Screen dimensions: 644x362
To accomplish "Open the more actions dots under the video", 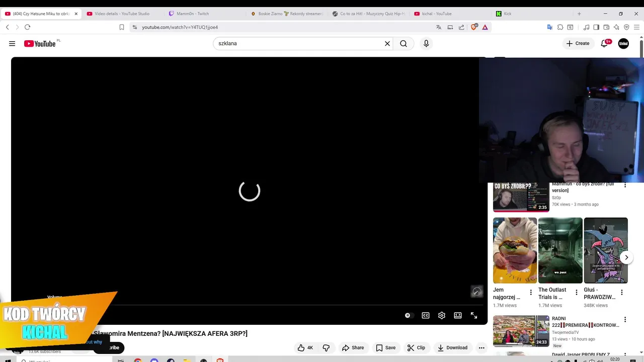I will click(x=481, y=347).
